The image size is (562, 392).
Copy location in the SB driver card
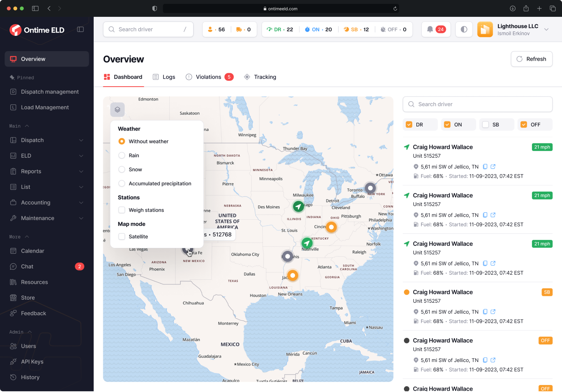click(485, 312)
